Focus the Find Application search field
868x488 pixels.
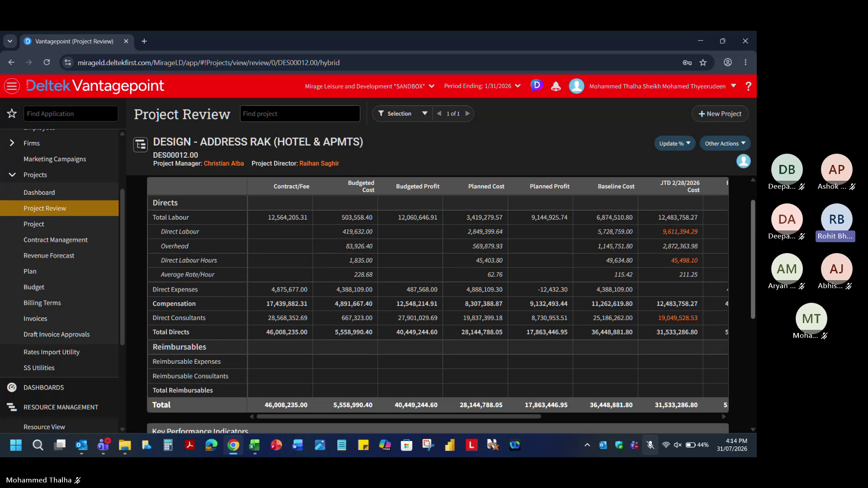click(71, 113)
